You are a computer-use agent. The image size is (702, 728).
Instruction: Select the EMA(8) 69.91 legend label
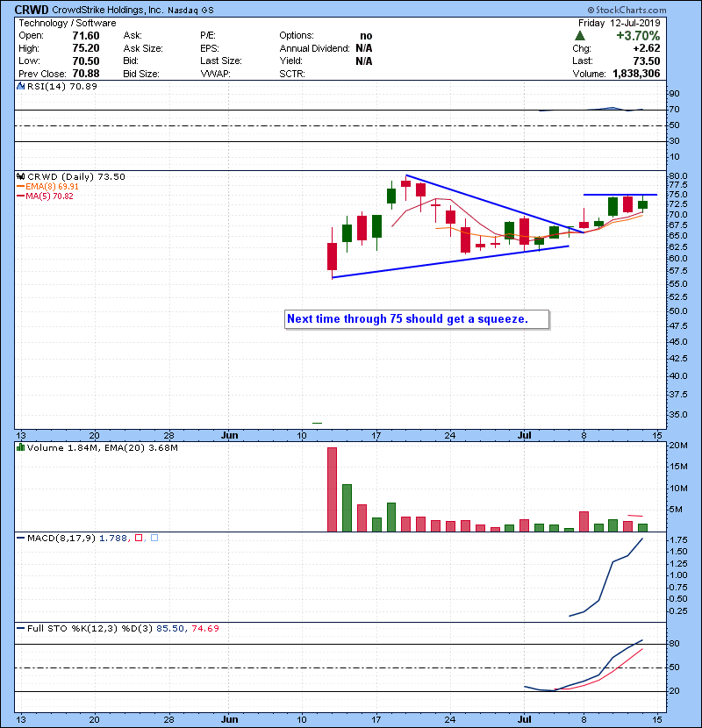pos(52,186)
